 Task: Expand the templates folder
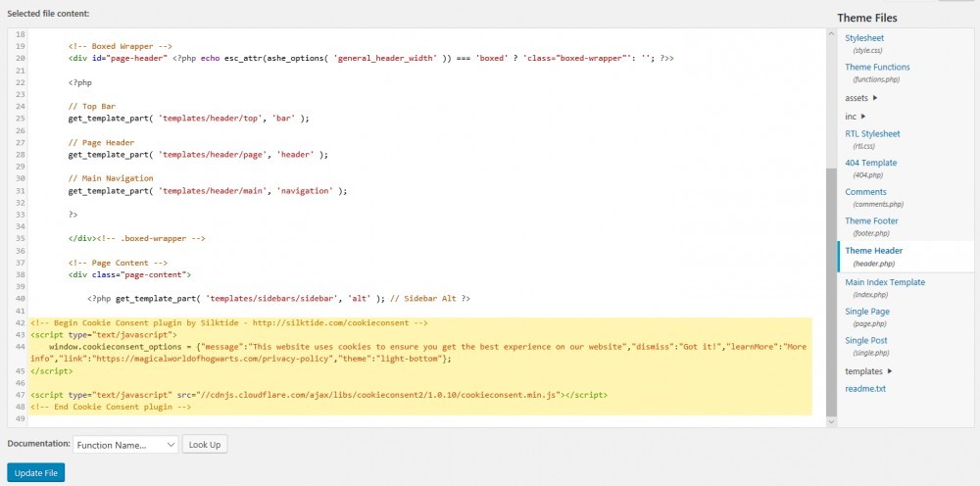(x=868, y=371)
